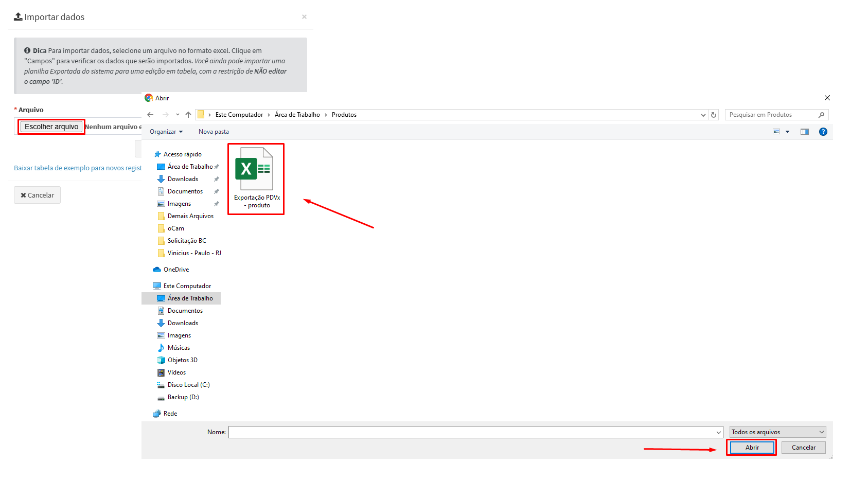The height and width of the screenshot is (481, 868).
Task: Open the view options dropdown arrow
Action: pos(787,132)
